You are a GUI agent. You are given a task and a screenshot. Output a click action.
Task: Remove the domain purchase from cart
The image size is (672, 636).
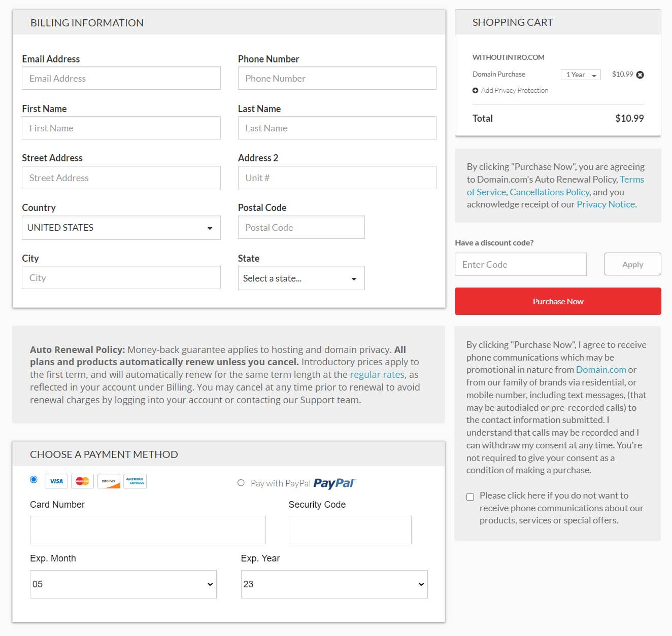coord(640,75)
